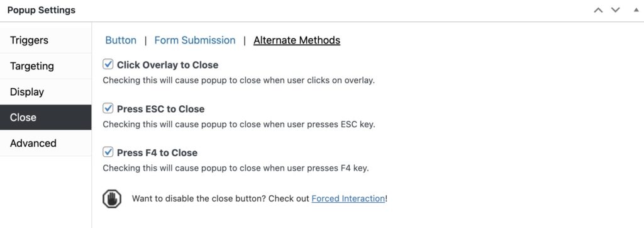Open the Triggers settings tab

click(x=45, y=40)
